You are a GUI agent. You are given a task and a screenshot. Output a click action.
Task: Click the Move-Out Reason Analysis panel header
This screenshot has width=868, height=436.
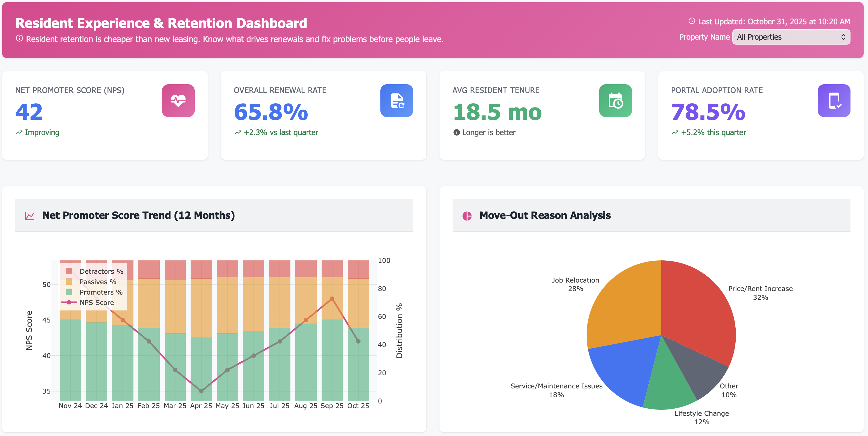(x=545, y=215)
